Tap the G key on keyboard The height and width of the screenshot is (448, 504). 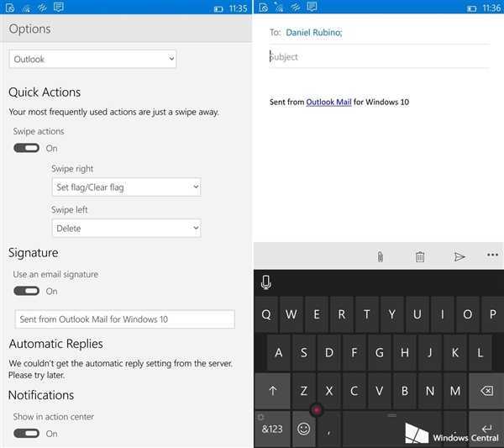(x=380, y=353)
